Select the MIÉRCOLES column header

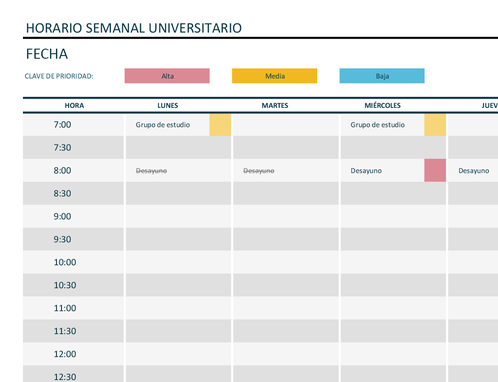point(382,105)
